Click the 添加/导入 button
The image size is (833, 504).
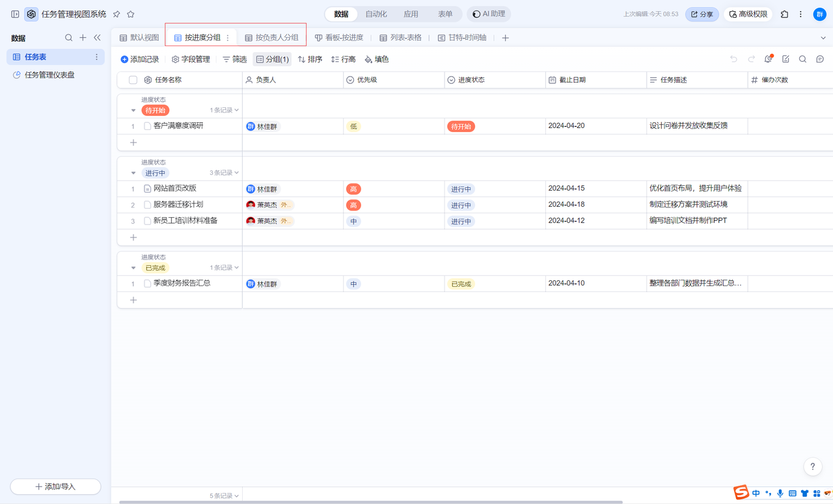tap(55, 486)
